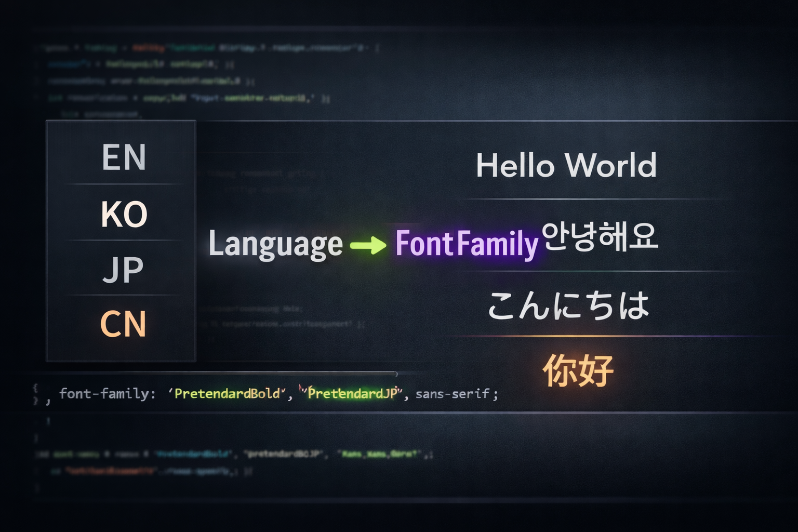The width and height of the screenshot is (798, 532).
Task: Click the purple 'FontFamily' label
Action: click(467, 243)
